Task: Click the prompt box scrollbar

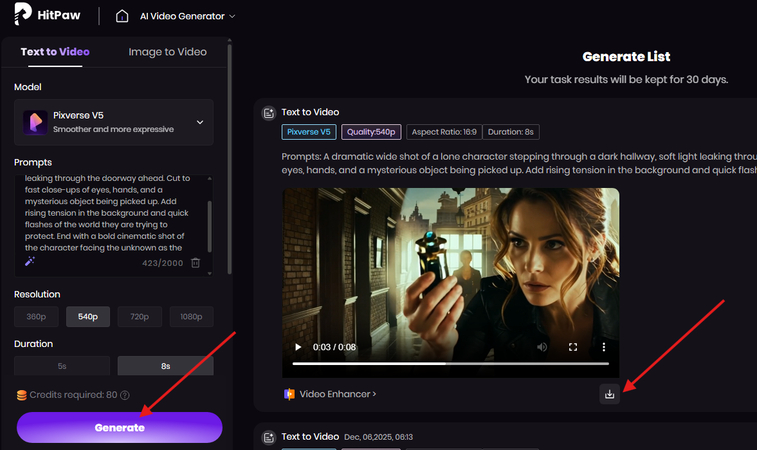Action: (210, 226)
